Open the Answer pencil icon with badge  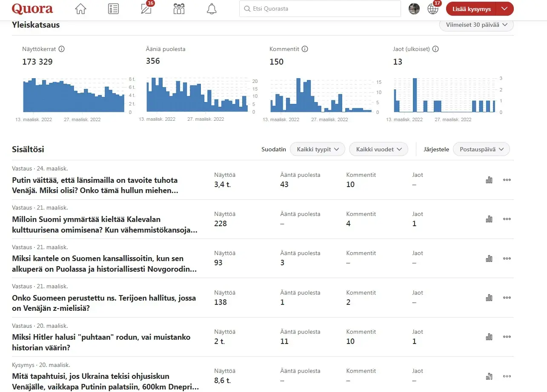146,9
